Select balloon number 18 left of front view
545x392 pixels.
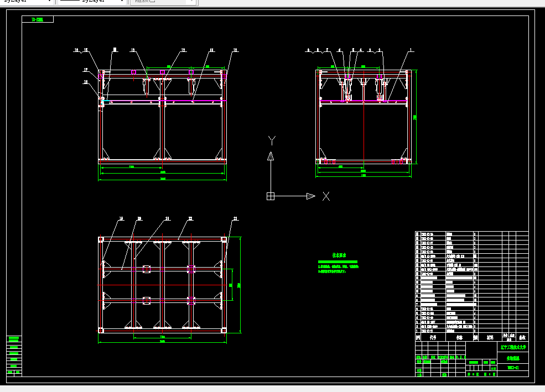[x=86, y=82]
